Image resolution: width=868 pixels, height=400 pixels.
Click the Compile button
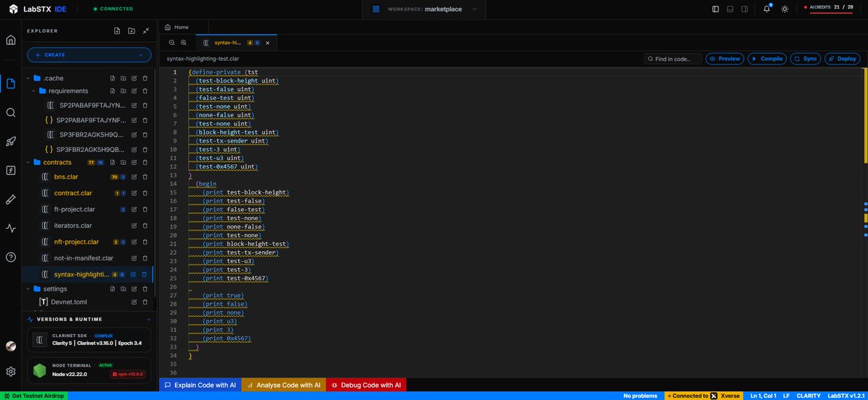(767, 59)
